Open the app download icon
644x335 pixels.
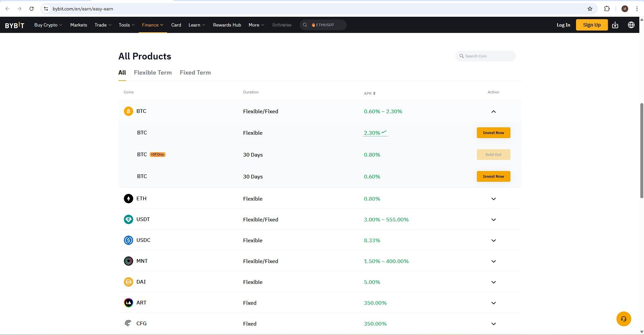[615, 25]
